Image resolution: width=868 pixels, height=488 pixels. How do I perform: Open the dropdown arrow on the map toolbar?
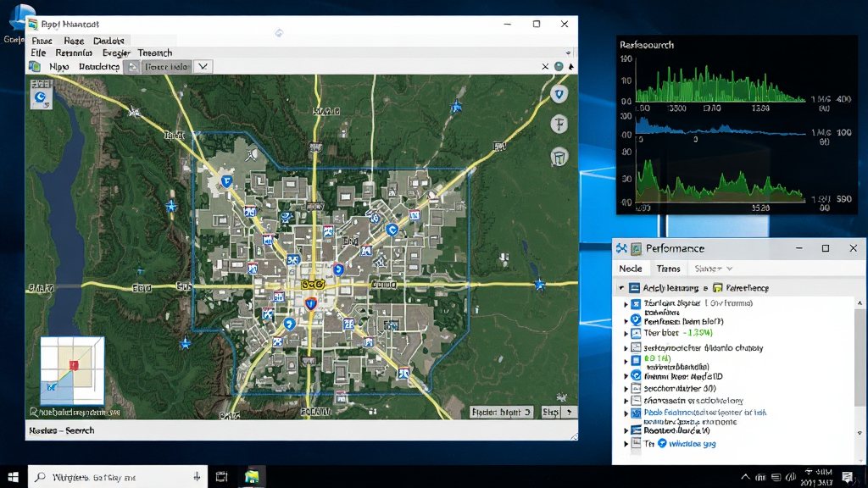pyautogui.click(x=203, y=67)
